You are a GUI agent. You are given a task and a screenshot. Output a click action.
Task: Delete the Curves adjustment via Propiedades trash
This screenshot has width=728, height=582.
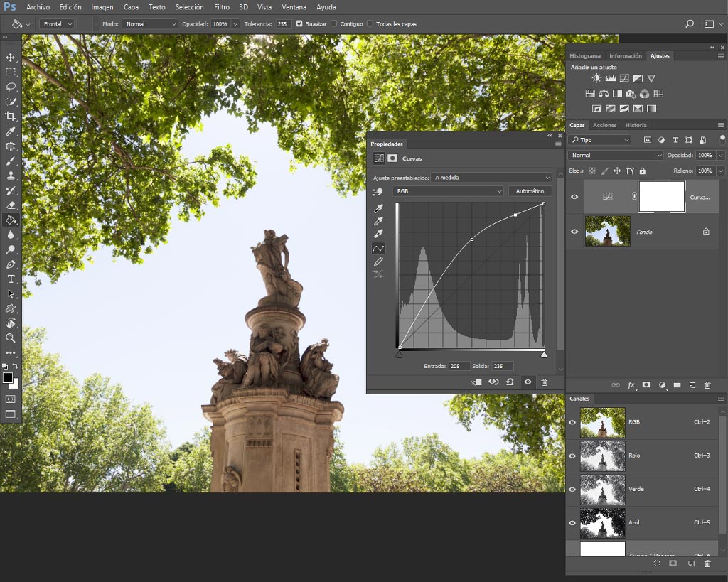(x=544, y=382)
